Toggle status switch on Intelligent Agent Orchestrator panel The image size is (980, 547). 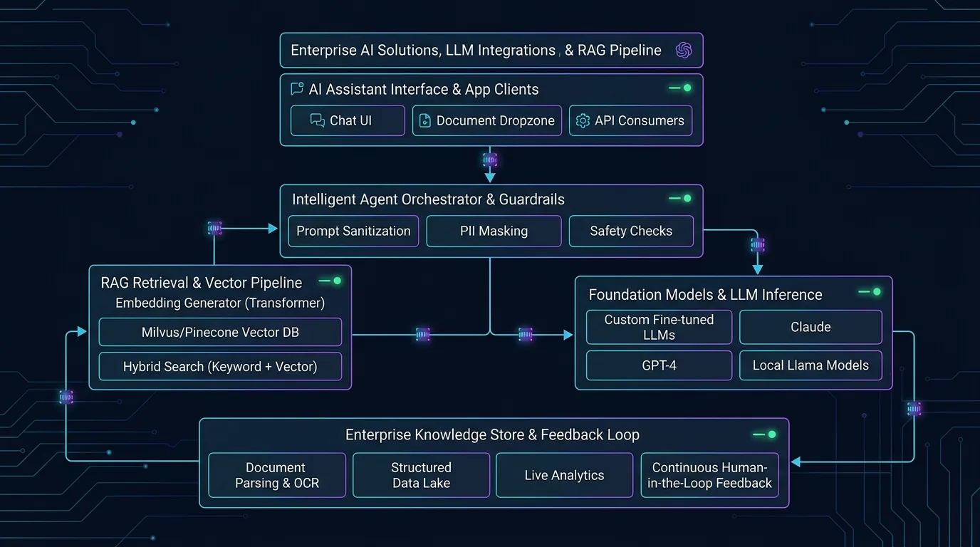(680, 198)
